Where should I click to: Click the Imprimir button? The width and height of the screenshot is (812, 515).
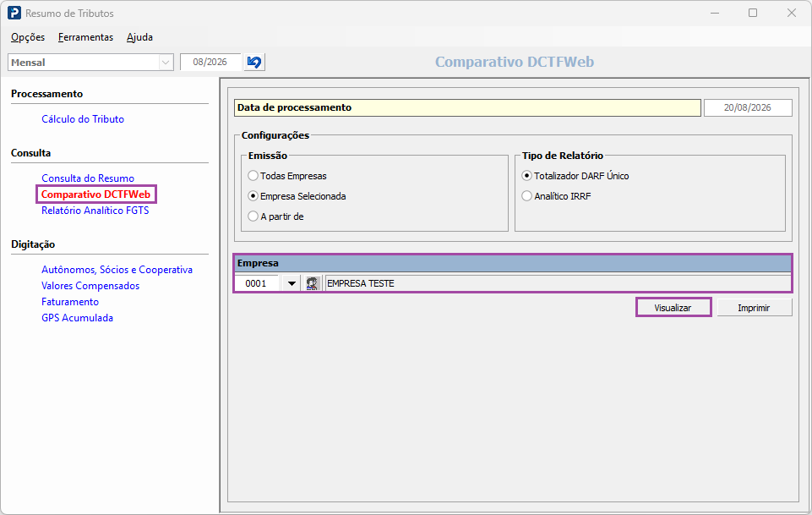pos(754,308)
